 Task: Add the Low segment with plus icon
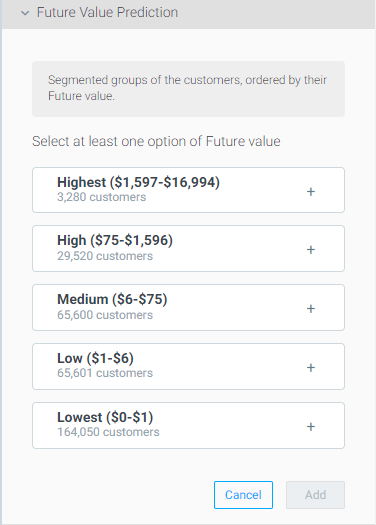(311, 367)
